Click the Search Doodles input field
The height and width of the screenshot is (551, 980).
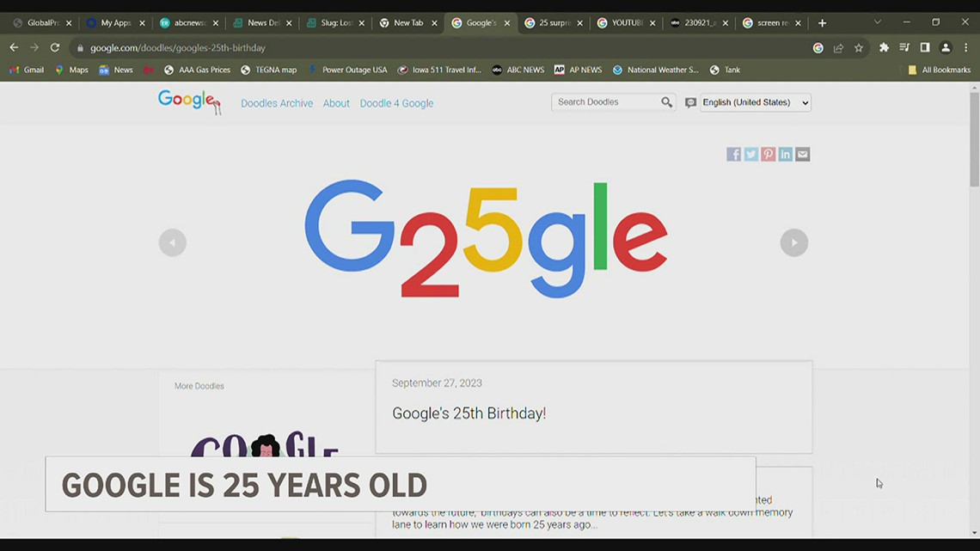[x=606, y=101]
